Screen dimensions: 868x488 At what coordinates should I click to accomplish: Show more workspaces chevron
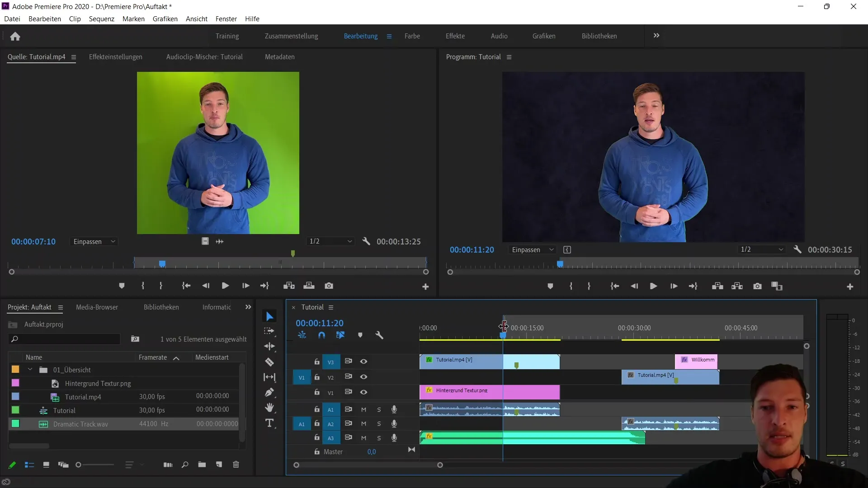coord(656,35)
